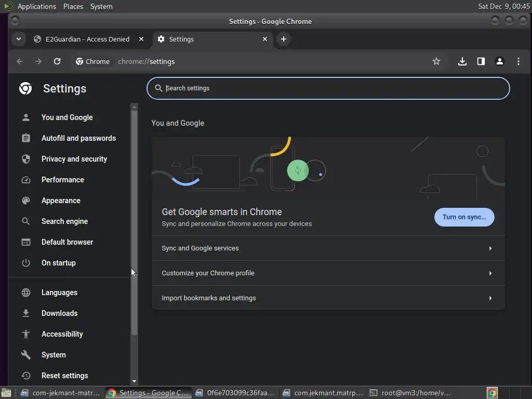Open Sync and Google services
The image size is (532, 399).
328,248
